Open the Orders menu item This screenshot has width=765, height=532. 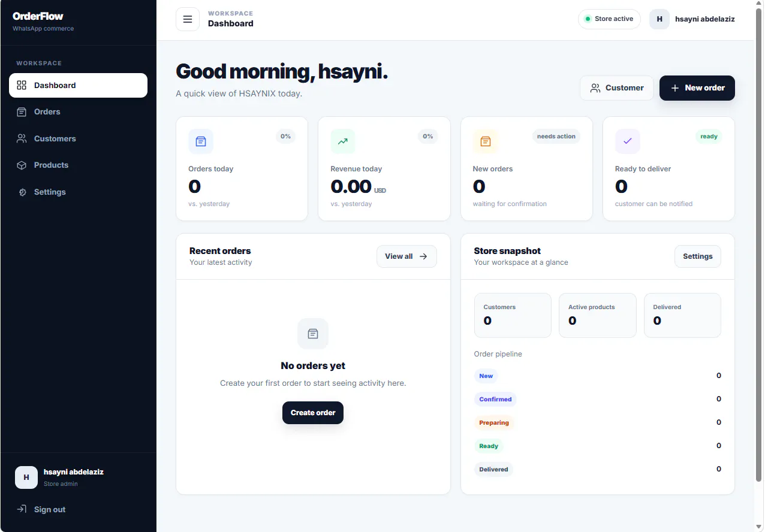[x=78, y=112]
